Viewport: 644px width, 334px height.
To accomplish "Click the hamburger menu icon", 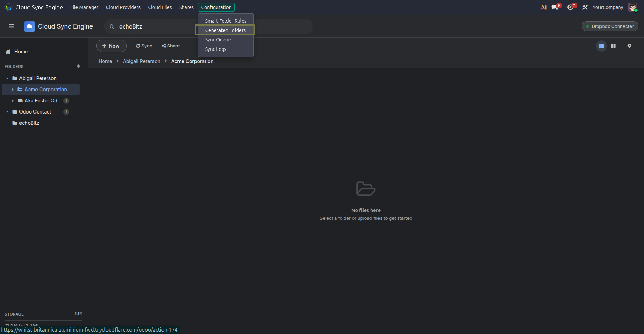I will pyautogui.click(x=11, y=26).
